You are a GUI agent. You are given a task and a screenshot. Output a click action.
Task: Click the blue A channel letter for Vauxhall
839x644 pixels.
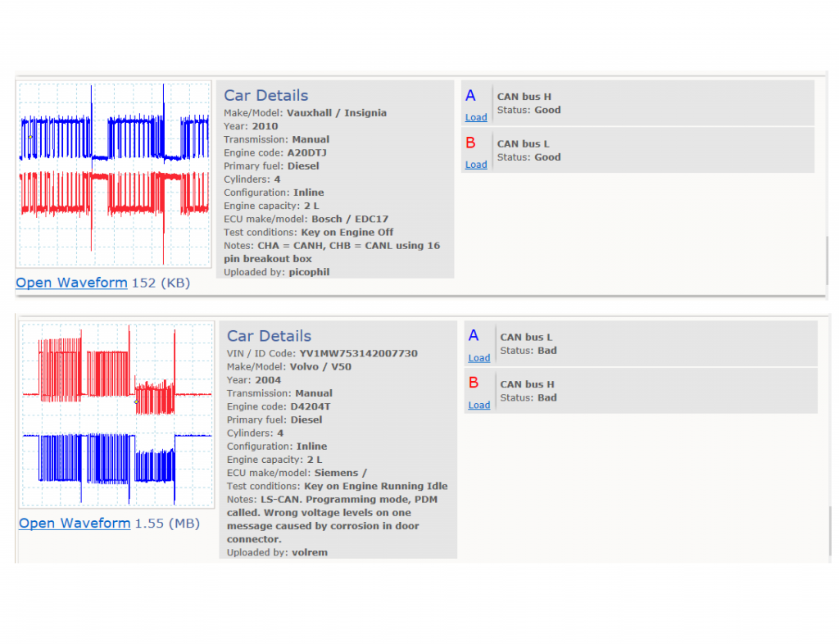pyautogui.click(x=470, y=96)
